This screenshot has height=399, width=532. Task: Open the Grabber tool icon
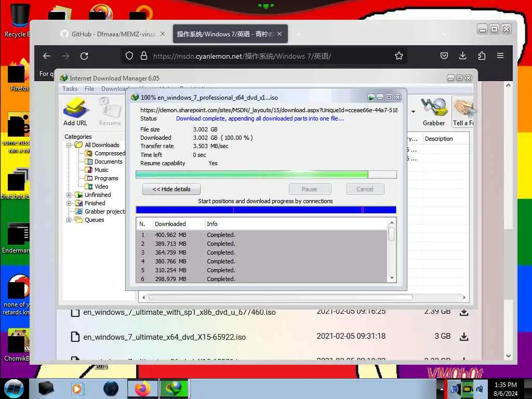[x=434, y=112]
